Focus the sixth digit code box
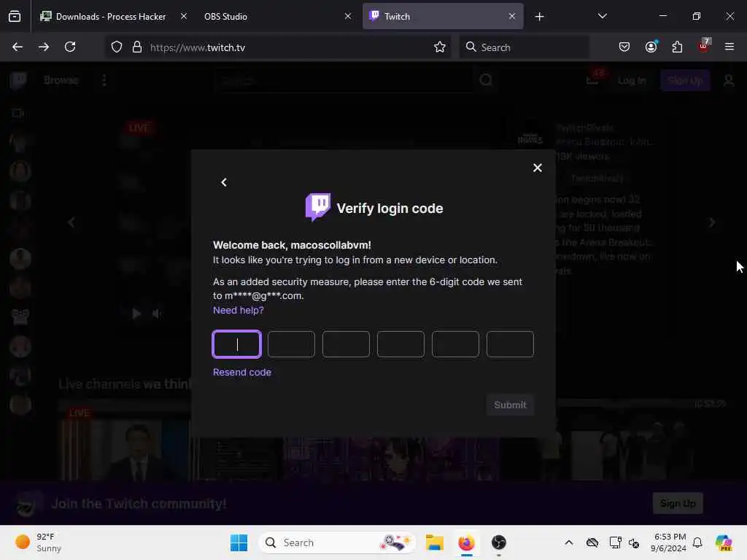 coord(510,344)
